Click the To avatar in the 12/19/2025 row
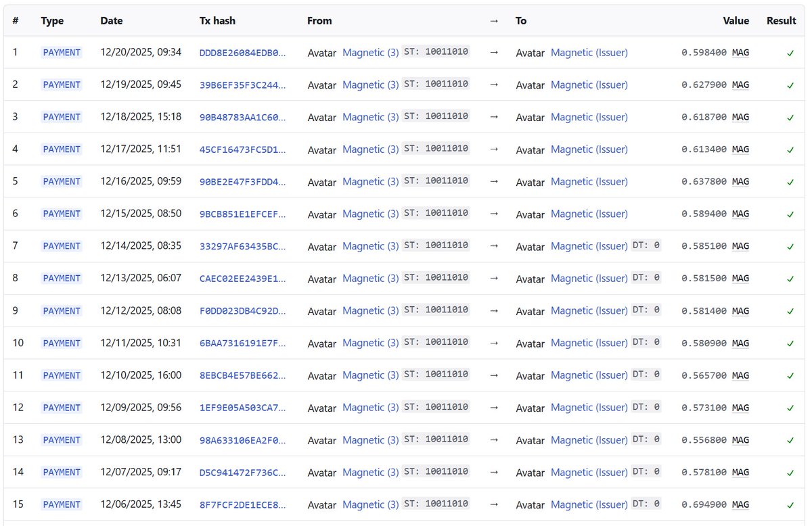Viewport: 812px width, 526px height. click(x=530, y=85)
